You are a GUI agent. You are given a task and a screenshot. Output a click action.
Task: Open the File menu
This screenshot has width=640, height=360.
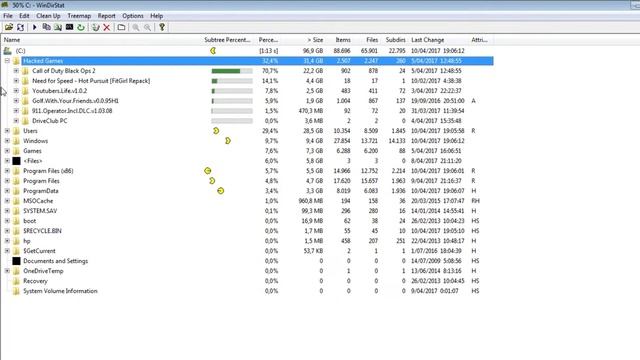[8, 16]
